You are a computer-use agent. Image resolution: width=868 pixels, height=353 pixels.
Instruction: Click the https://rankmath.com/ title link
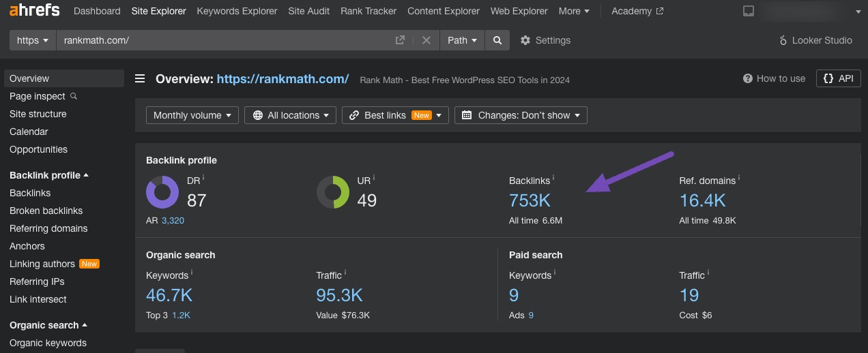[x=283, y=78]
